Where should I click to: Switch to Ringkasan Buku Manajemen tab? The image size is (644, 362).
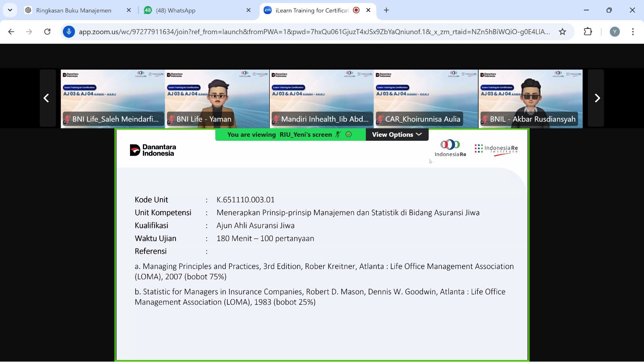click(x=74, y=10)
